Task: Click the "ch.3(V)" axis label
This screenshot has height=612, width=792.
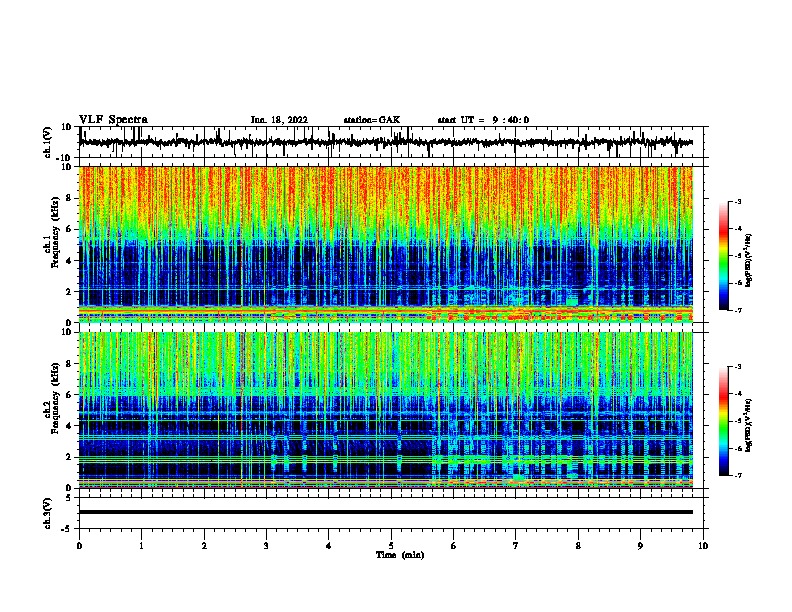Action: (47, 513)
